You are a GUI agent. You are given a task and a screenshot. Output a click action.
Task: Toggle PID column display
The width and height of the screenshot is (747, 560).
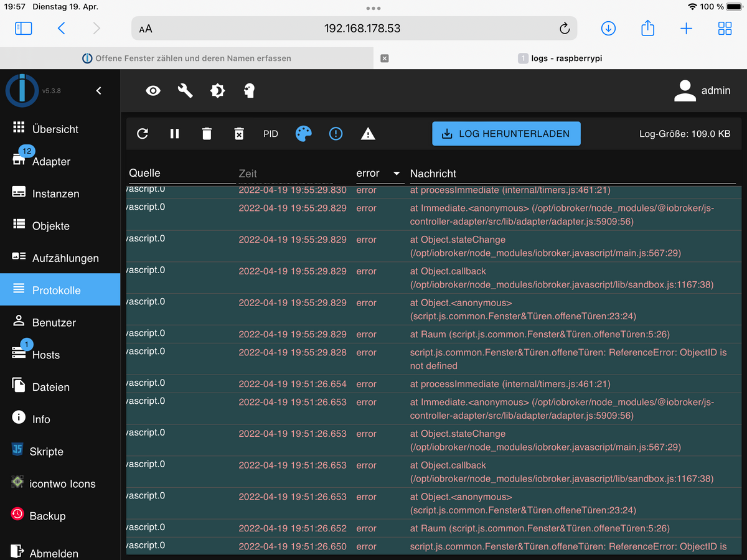click(271, 134)
